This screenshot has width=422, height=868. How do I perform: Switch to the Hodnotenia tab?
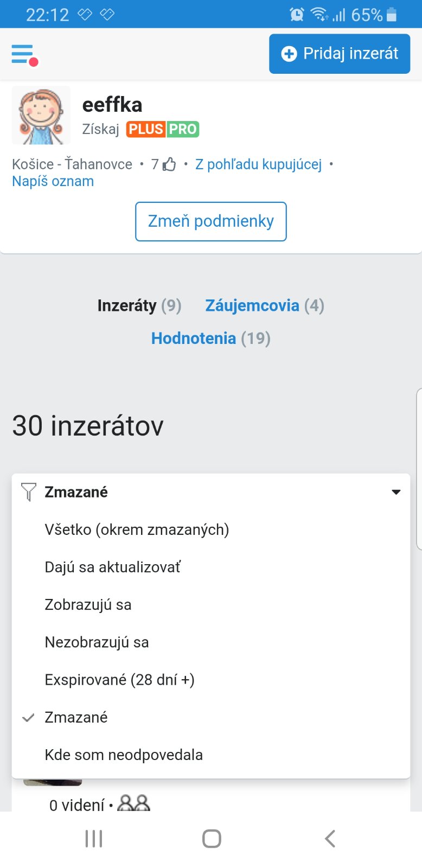pyautogui.click(x=194, y=339)
